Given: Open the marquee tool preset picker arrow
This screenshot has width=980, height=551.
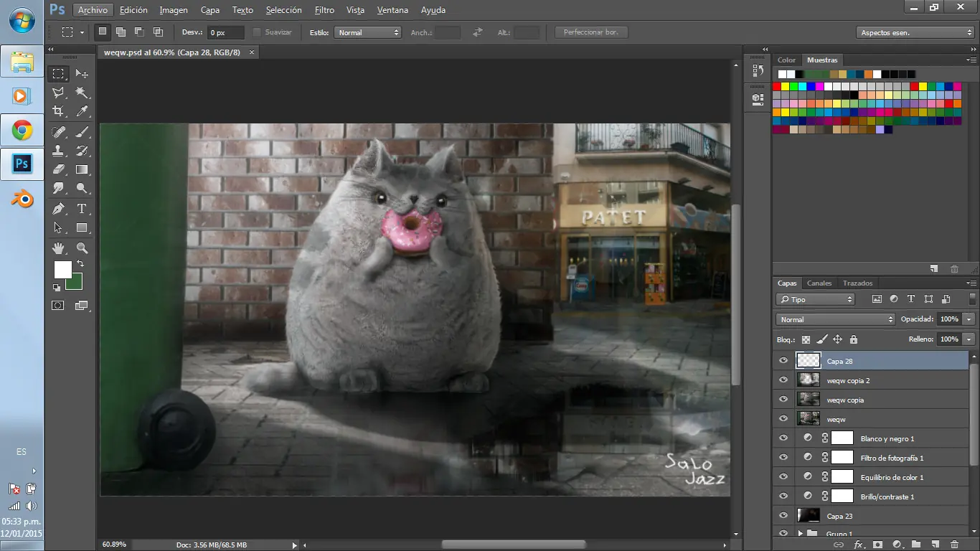Looking at the screenshot, I should coord(82,32).
